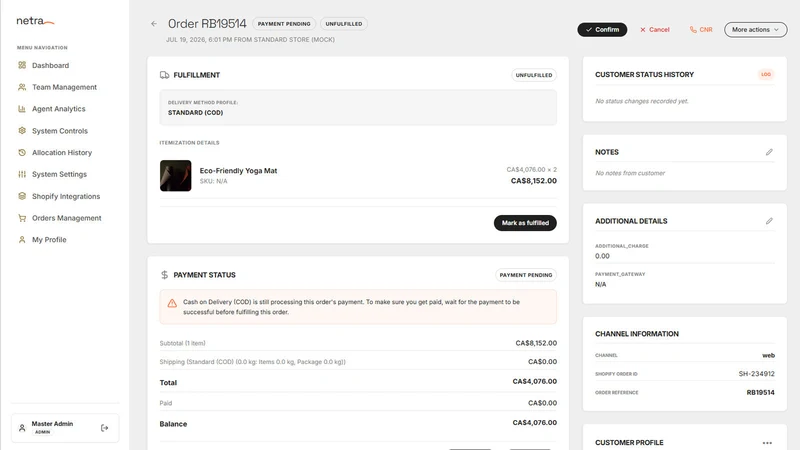Click the SKU: N/A label
The image size is (800, 450).
tap(213, 181)
